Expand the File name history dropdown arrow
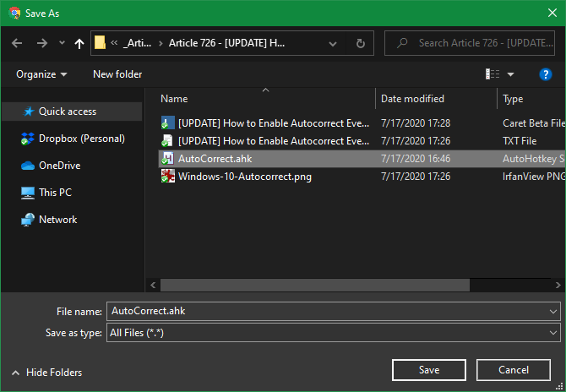Screen dimensions: 566x392 pos(552,311)
